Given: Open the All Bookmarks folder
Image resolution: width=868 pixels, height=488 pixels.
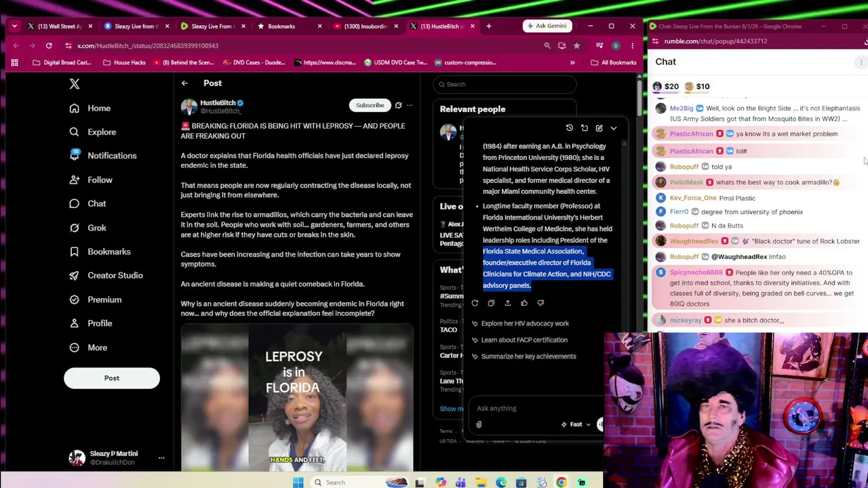Looking at the screenshot, I should (x=613, y=63).
